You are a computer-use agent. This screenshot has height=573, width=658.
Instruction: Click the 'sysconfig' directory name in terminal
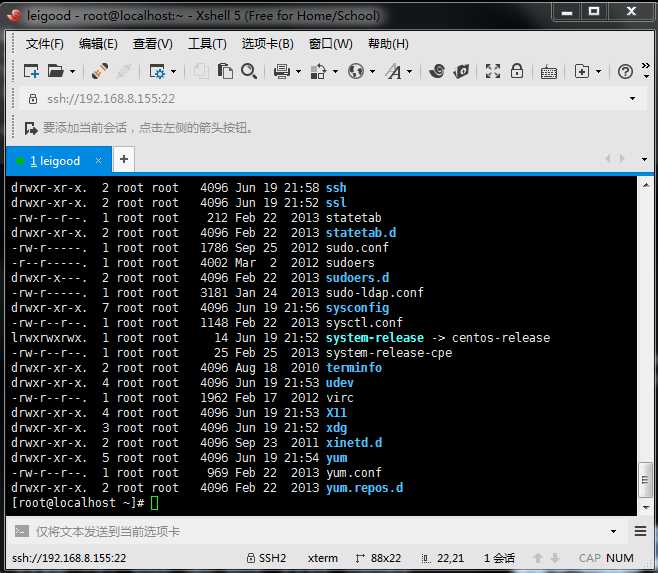(358, 308)
